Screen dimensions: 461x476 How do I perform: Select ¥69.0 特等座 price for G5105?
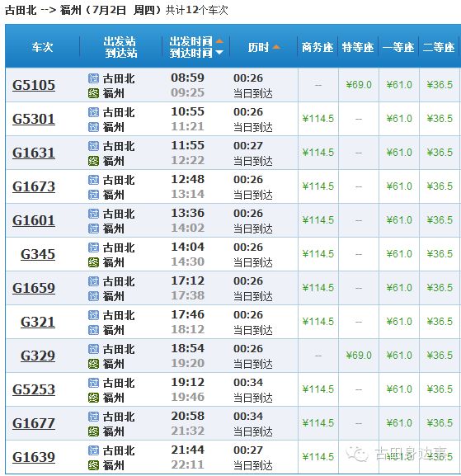coord(359,85)
